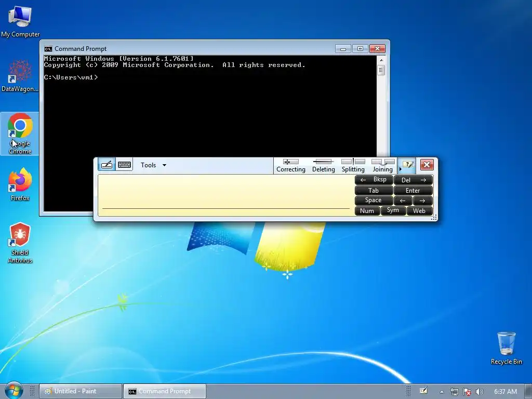532x399 pixels.
Task: Open My Computer desktop icon
Action: coord(20,21)
